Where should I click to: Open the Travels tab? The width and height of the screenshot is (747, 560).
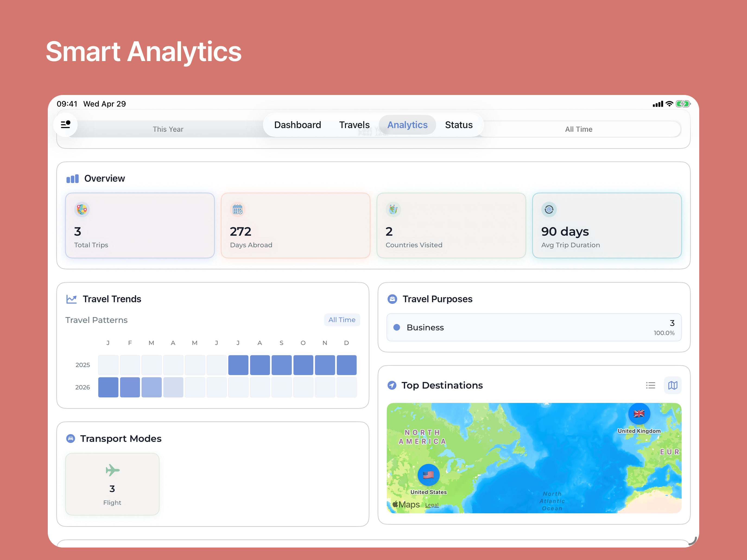pos(354,125)
